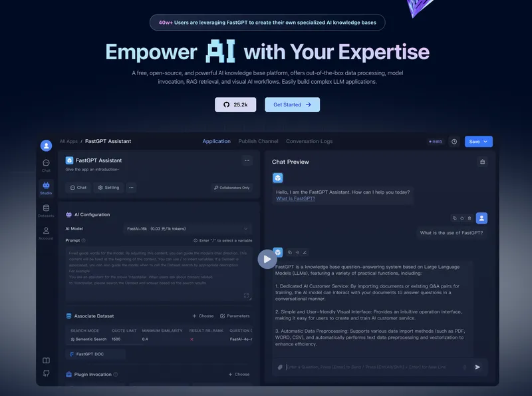Click the Save dropdown button
Image resolution: width=532 pixels, height=396 pixels.
pos(478,142)
